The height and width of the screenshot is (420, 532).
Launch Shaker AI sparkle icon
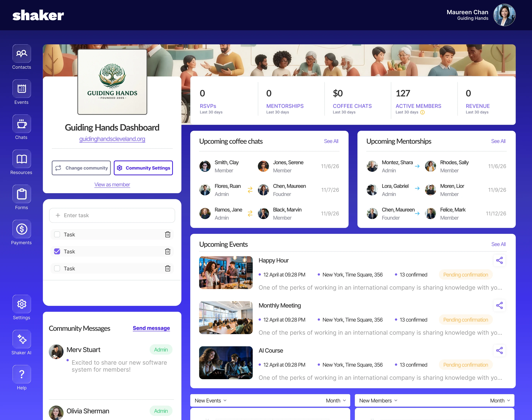pos(22,339)
